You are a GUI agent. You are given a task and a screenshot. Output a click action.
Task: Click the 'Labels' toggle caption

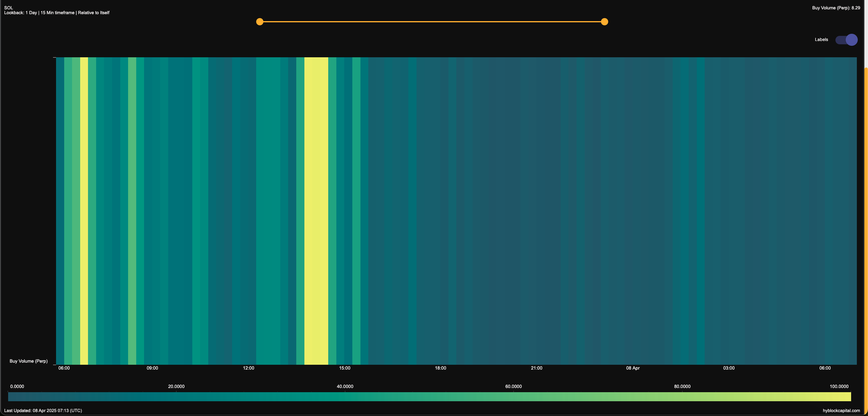(x=821, y=39)
